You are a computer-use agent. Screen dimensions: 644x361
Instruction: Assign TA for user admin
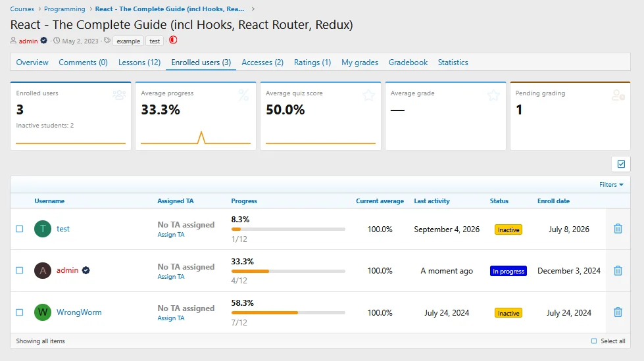coord(171,276)
